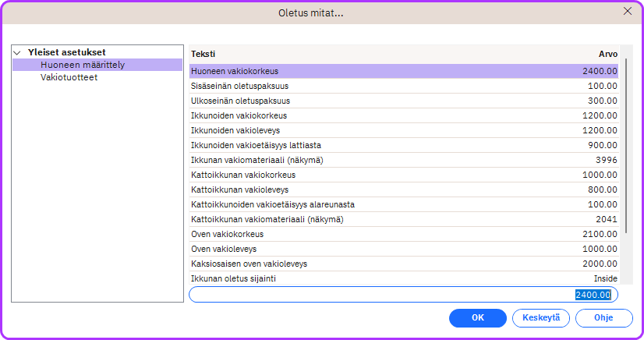
Task: Click value 900.00 of window floor distance
Action: [x=602, y=145]
